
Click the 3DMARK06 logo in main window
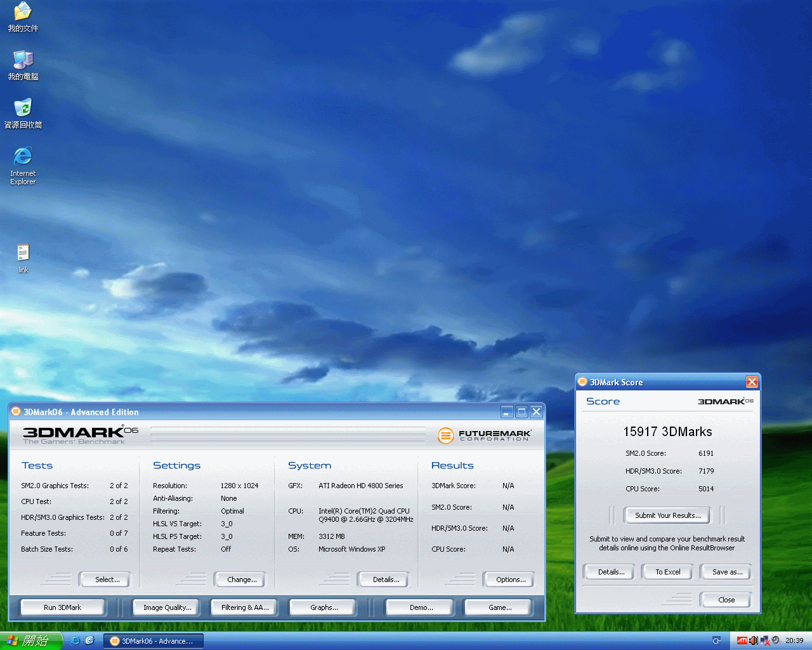(81, 435)
